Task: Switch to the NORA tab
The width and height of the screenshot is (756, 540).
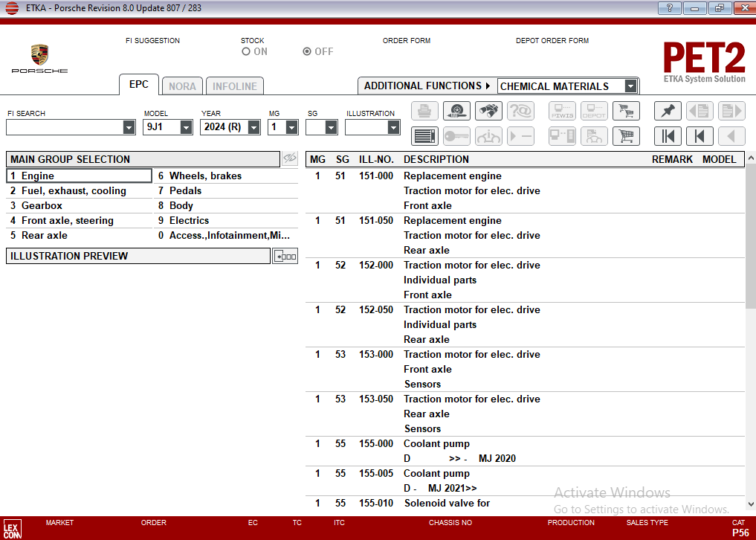Action: (182, 86)
